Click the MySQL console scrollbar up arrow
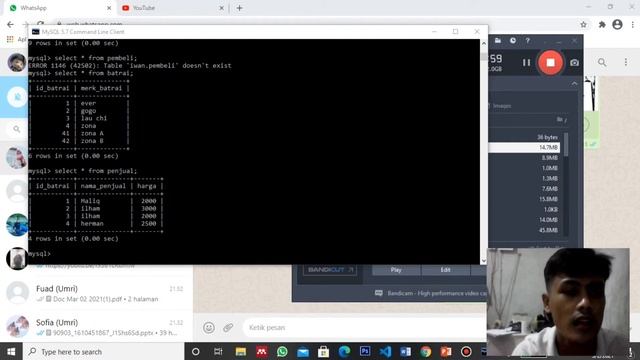This screenshot has width=640, height=360. click(x=484, y=43)
